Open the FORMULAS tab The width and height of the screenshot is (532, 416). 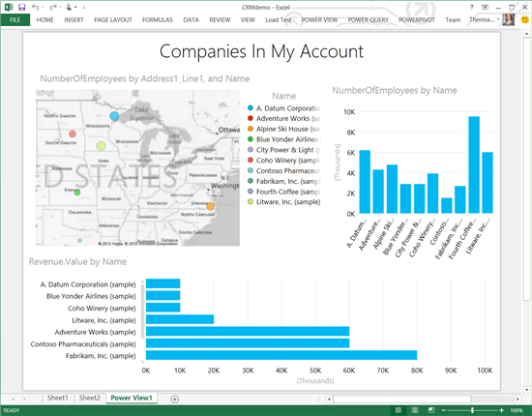pyautogui.click(x=158, y=20)
